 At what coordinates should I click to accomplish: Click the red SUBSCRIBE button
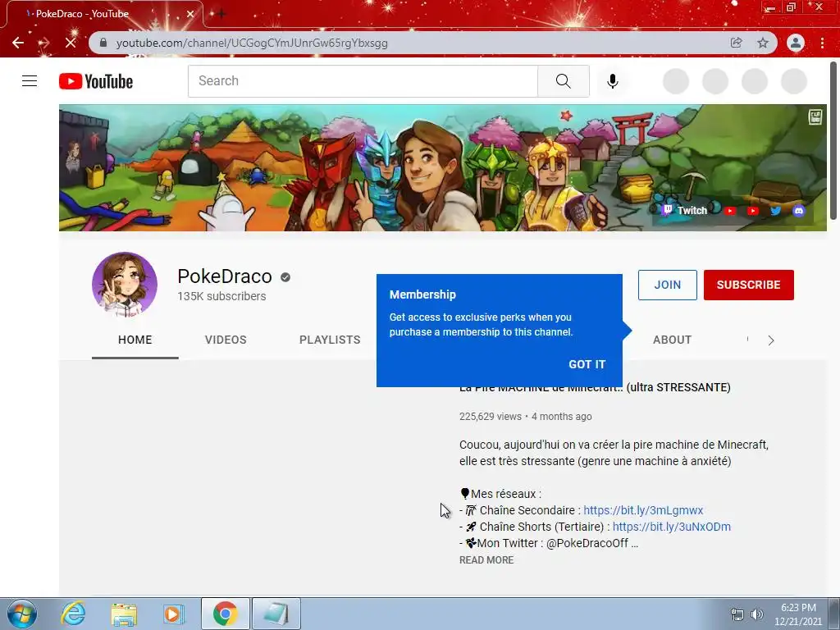748,285
